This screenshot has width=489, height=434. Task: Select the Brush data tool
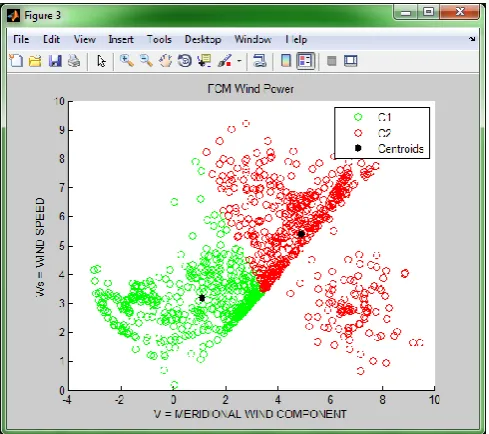click(224, 61)
